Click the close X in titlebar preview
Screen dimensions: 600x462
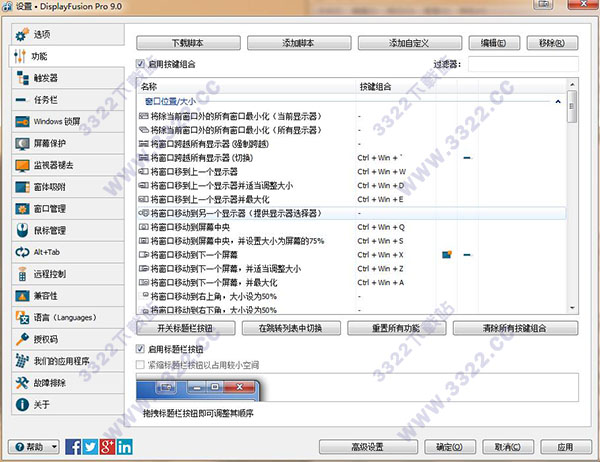coord(240,387)
